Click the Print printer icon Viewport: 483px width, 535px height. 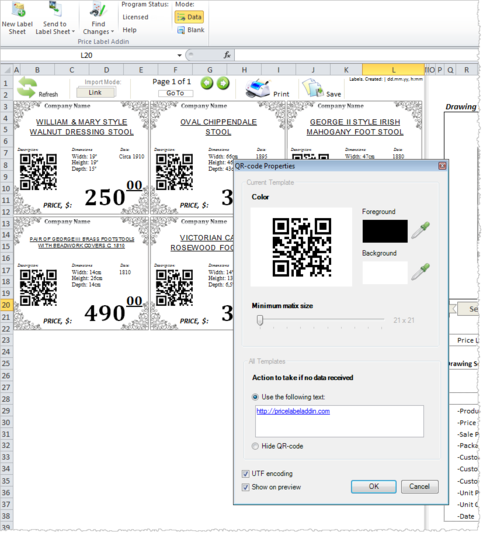coord(258,88)
